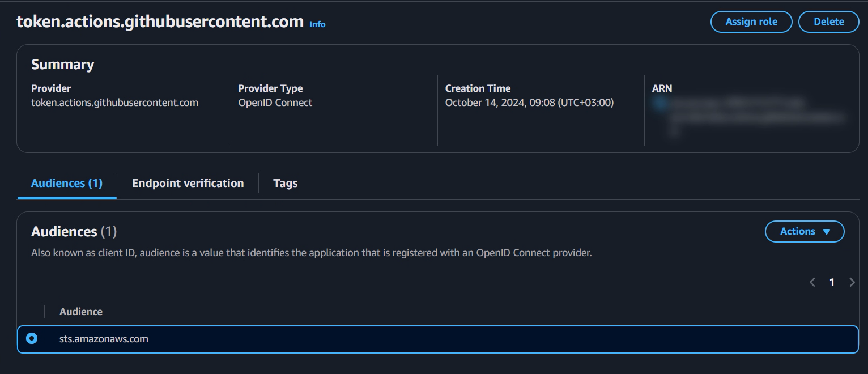Click the OpenID Connect provider type value
The height and width of the screenshot is (374, 868).
tap(275, 103)
